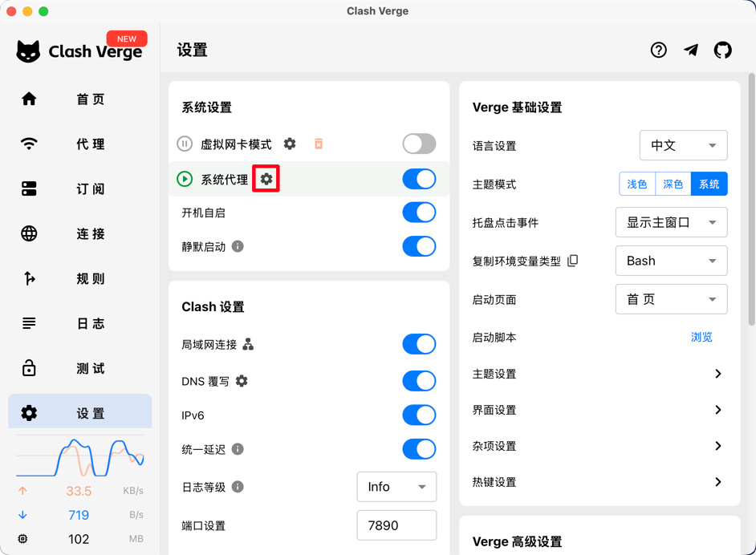756x555 pixels.
Task: Open DNS 覆写 settings gear
Action: coord(242,381)
